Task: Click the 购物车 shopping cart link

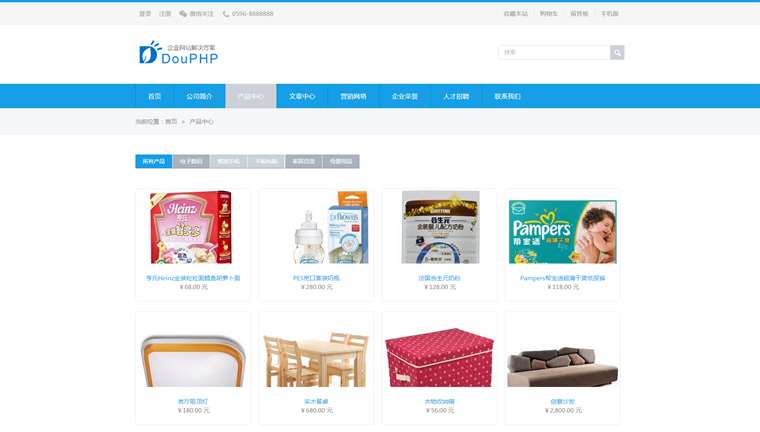Action: pyautogui.click(x=549, y=14)
